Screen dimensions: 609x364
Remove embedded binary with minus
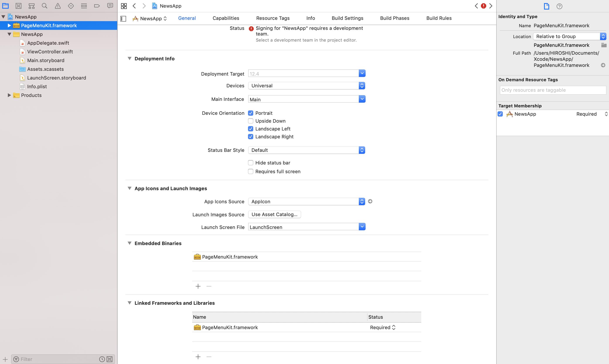click(209, 286)
